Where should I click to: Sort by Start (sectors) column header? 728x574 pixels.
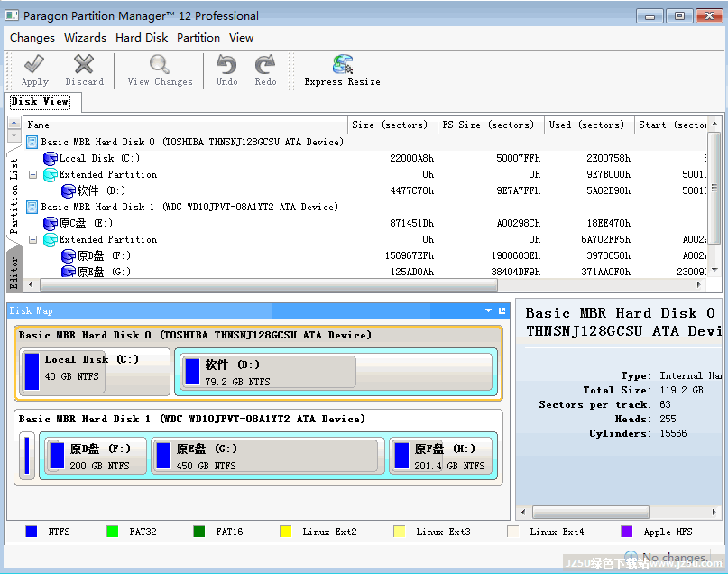click(x=671, y=125)
